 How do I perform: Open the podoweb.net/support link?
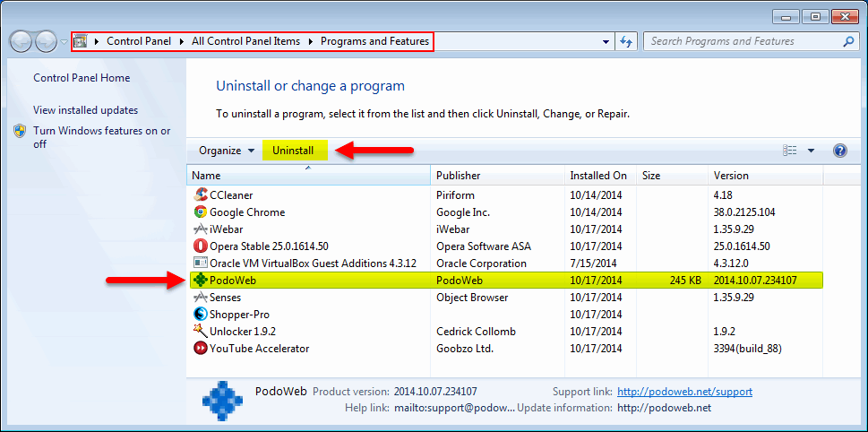684,392
